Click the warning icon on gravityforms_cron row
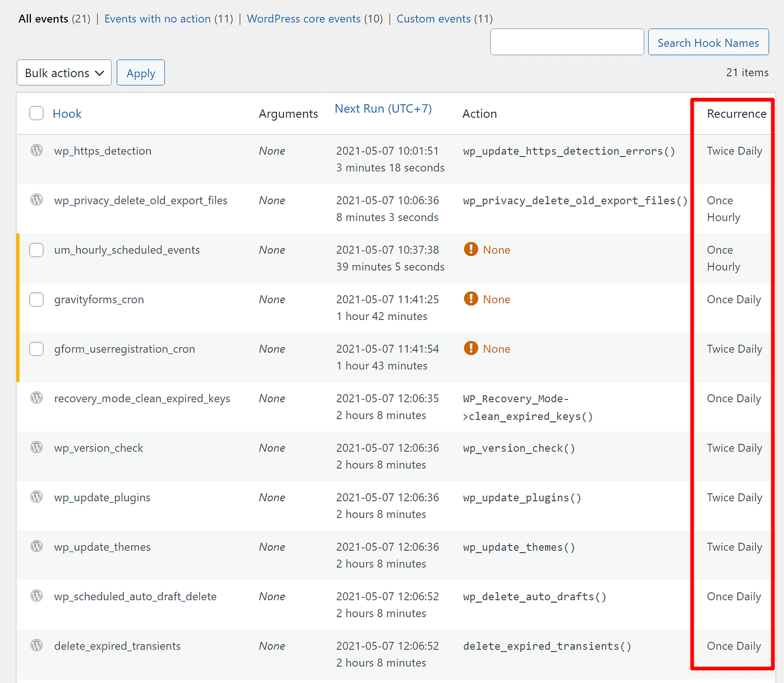Screen dimensions: 784x683 click(471, 298)
